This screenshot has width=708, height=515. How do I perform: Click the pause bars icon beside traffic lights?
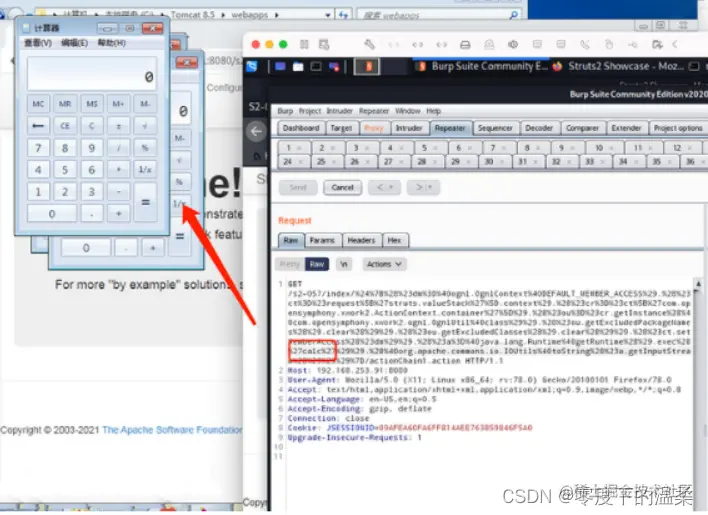[x=304, y=44]
